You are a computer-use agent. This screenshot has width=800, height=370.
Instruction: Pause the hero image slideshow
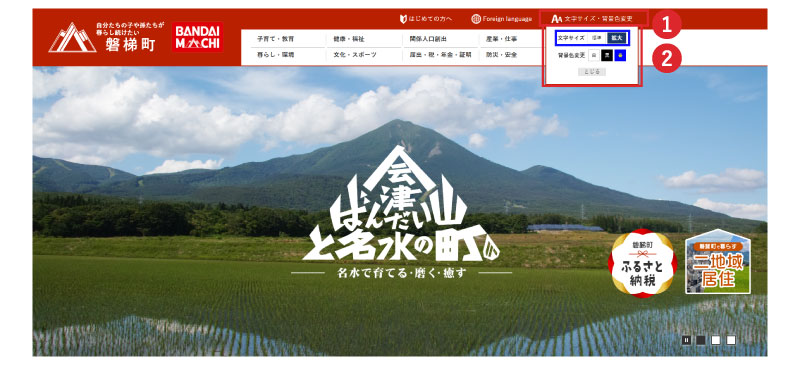[x=687, y=340]
